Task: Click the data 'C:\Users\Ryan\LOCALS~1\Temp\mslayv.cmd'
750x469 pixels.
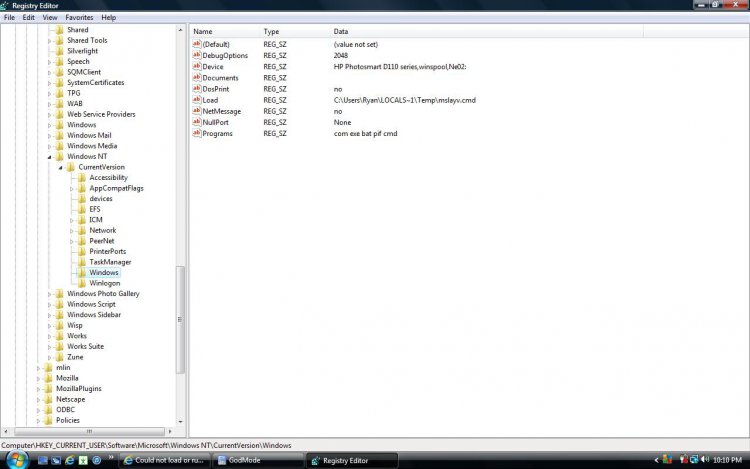Action: coord(405,100)
